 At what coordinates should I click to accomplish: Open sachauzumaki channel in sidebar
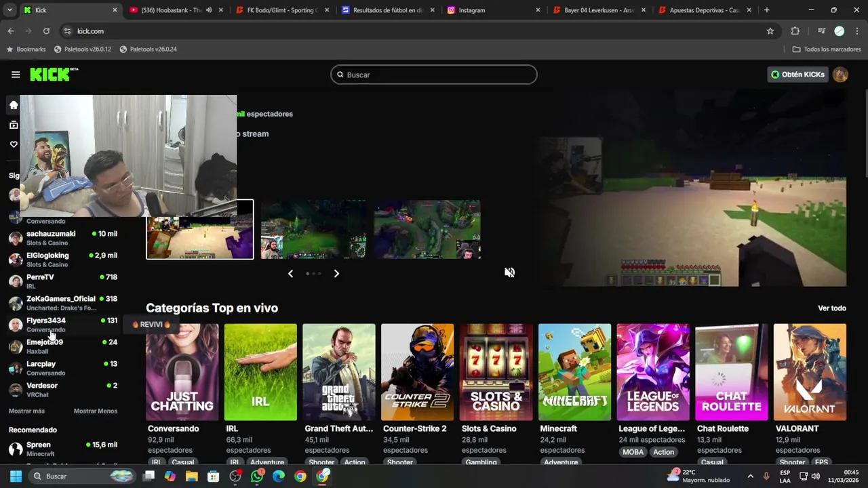[x=63, y=238]
